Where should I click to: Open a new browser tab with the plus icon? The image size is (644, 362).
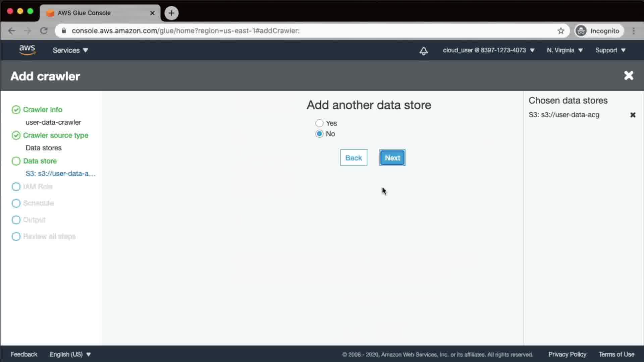coord(171,13)
